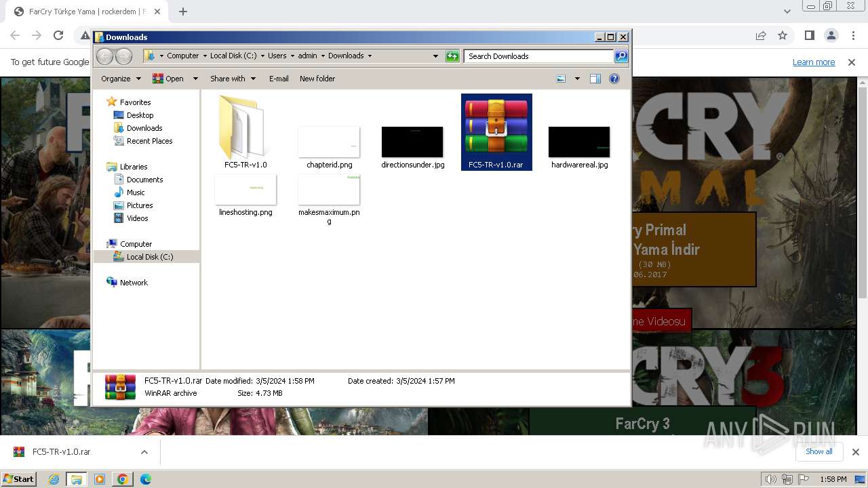The width and height of the screenshot is (868, 488).
Task: Expand the dropdown arrow after Downloads breadcrumb
Action: point(370,56)
